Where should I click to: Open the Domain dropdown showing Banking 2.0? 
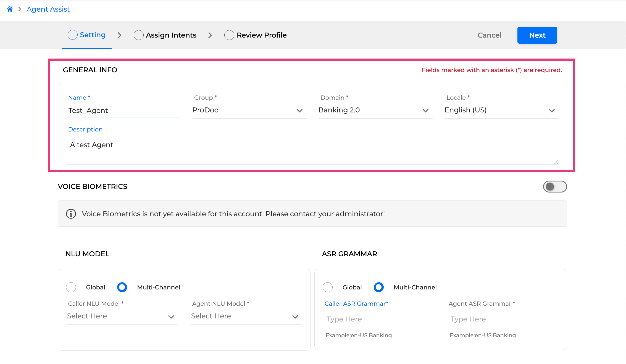(375, 110)
